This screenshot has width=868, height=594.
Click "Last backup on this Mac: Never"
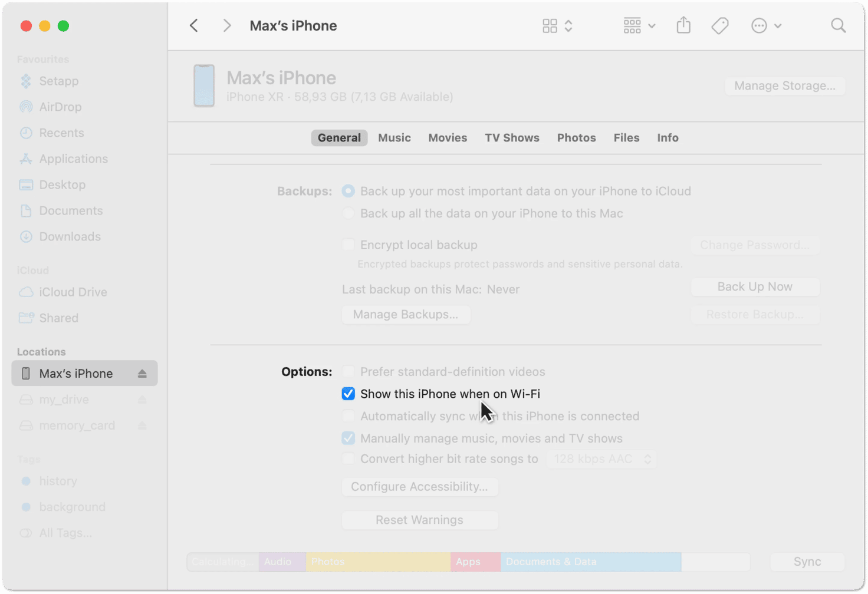pos(431,290)
